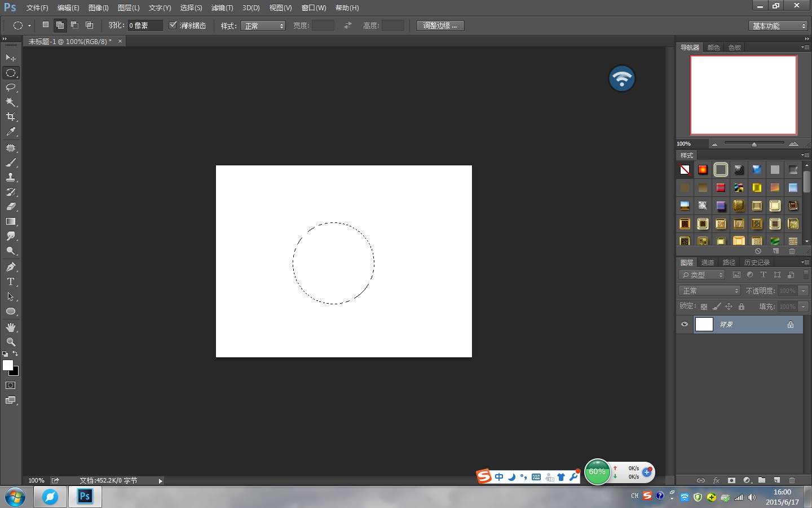The image size is (812, 508).
Task: Select the Magic Wand tool
Action: click(x=11, y=102)
